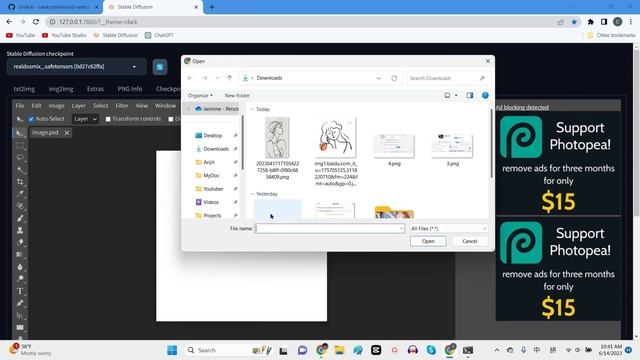Open the recent locations dropdown arrow
Screen dimensions: 640x360
pyautogui.click(x=217, y=78)
